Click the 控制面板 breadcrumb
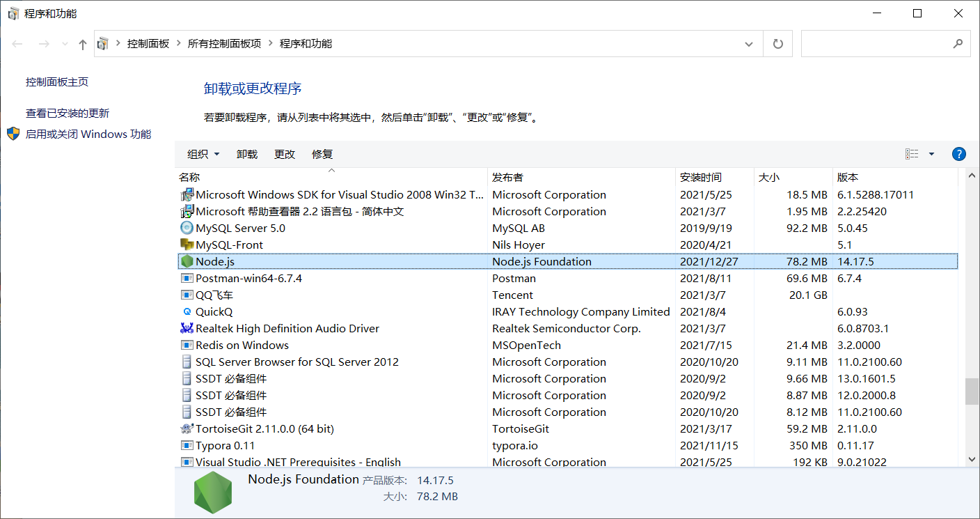Screen dimensions: 980x519 pyautogui.click(x=148, y=44)
